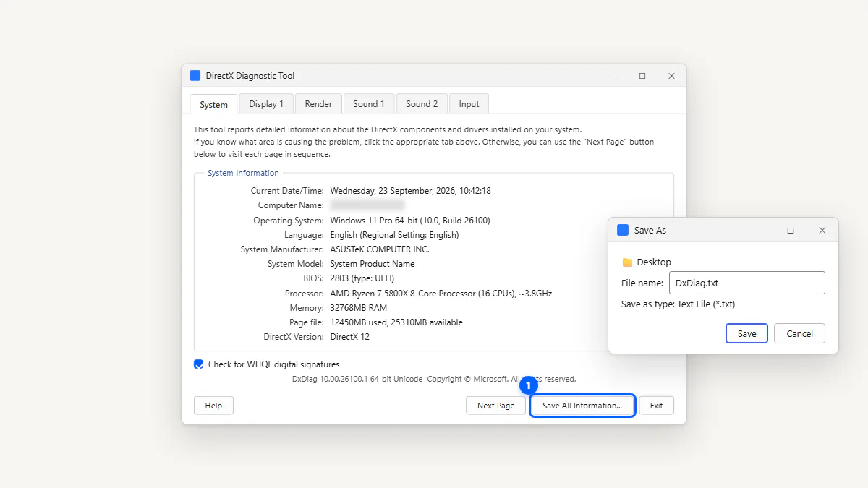The height and width of the screenshot is (488, 868).
Task: Click the '32768MB RAM' memory value
Action: pyautogui.click(x=359, y=308)
